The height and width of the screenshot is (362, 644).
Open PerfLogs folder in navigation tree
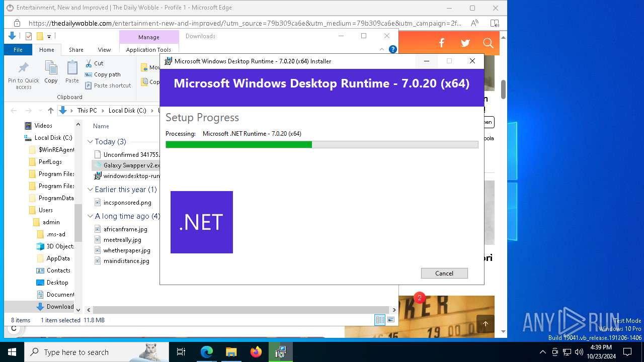45,162
